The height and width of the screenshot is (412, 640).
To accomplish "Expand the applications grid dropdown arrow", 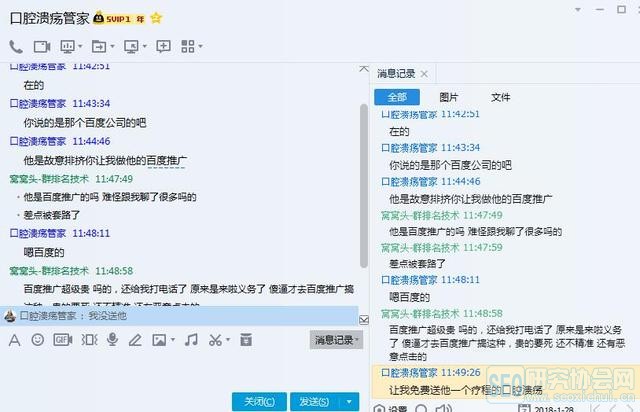I will pyautogui.click(x=200, y=46).
